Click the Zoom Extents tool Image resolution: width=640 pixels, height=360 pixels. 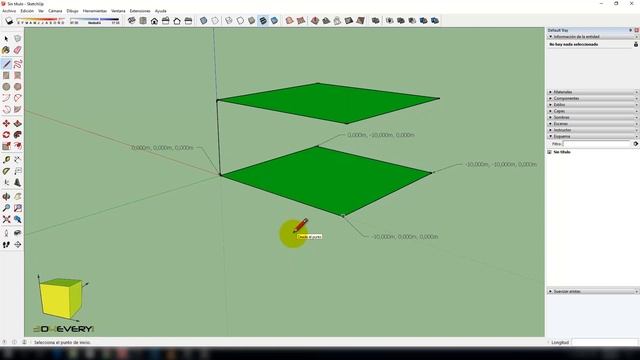[x=6, y=220]
